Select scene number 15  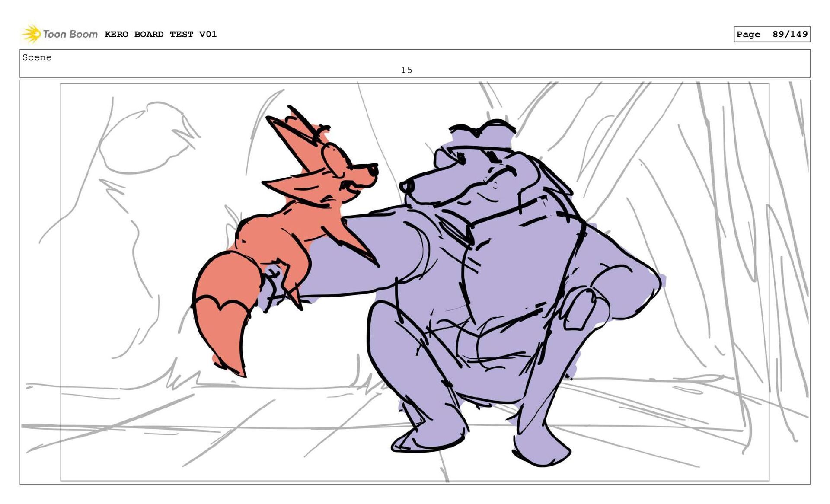pos(406,70)
